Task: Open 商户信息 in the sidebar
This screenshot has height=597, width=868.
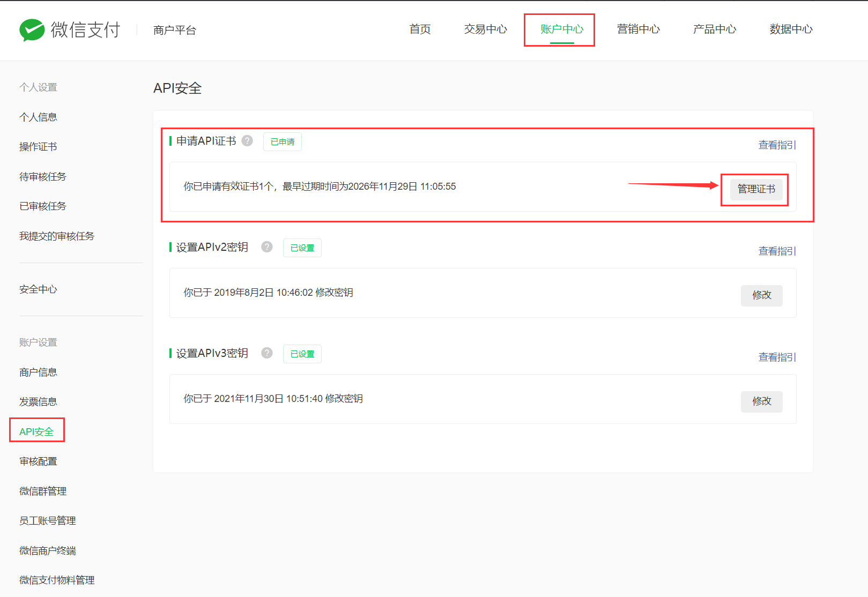Action: (x=38, y=372)
